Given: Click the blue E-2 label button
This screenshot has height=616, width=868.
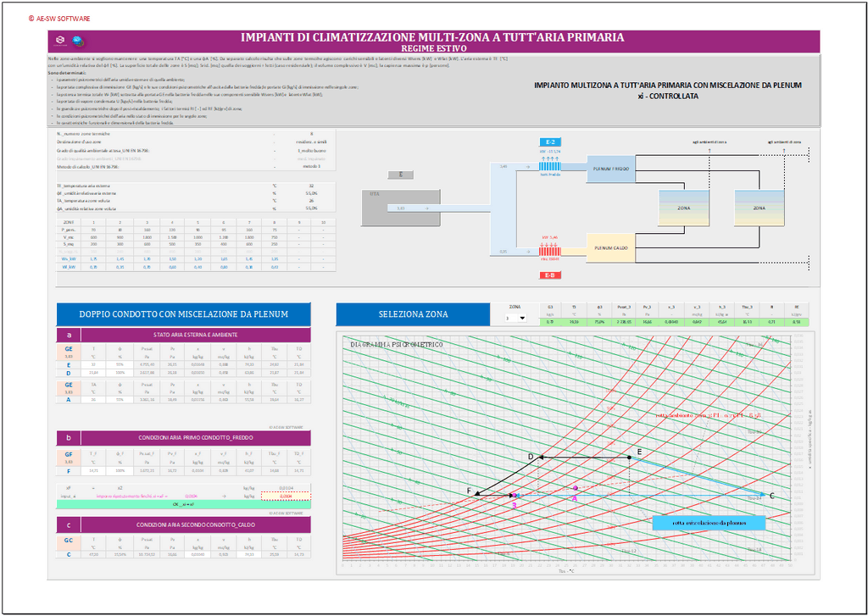Looking at the screenshot, I should coord(550,142).
